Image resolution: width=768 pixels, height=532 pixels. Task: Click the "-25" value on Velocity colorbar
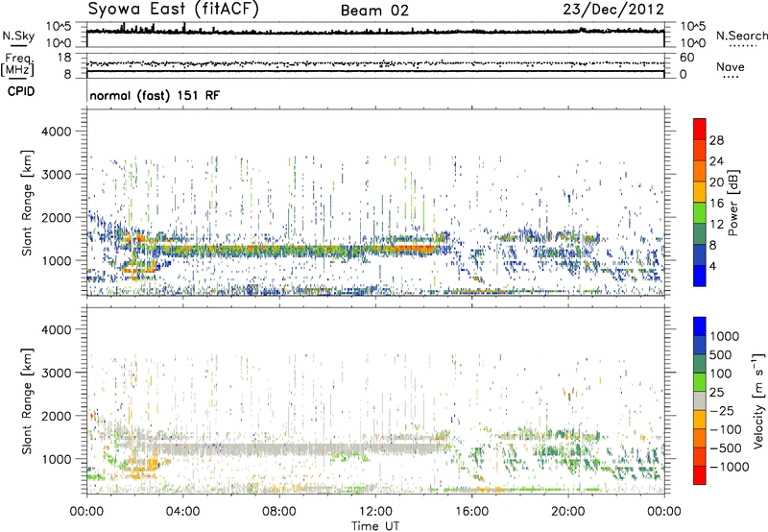721,411
